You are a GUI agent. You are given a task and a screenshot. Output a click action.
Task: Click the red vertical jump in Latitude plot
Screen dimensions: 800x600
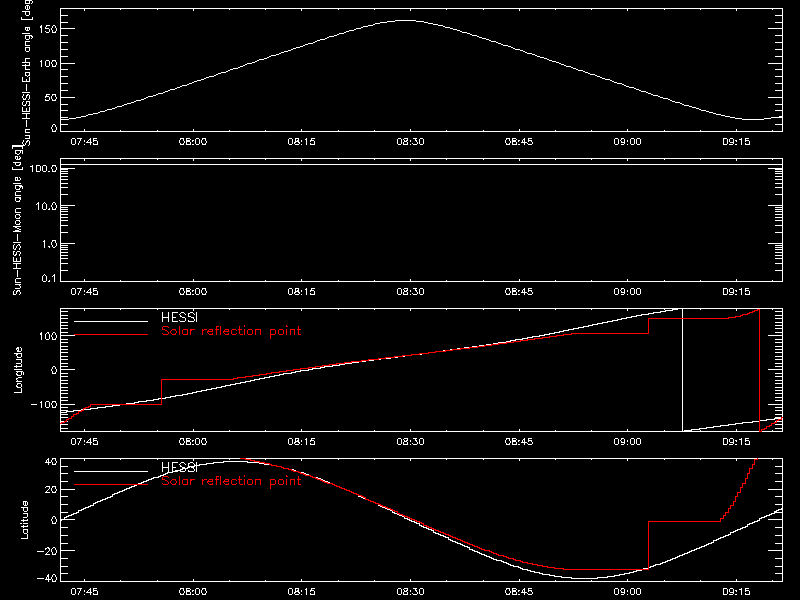pos(648,545)
